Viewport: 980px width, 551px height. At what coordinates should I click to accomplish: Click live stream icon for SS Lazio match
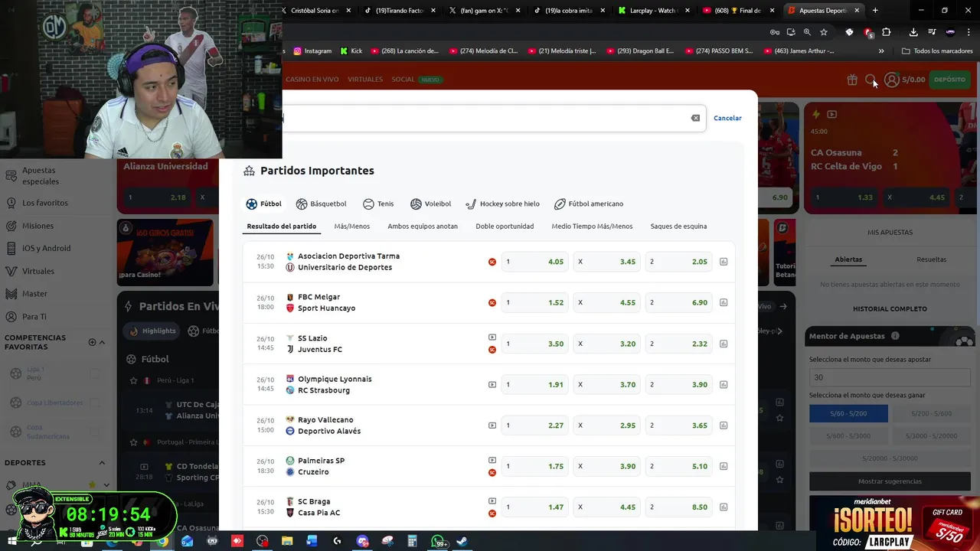click(x=492, y=337)
